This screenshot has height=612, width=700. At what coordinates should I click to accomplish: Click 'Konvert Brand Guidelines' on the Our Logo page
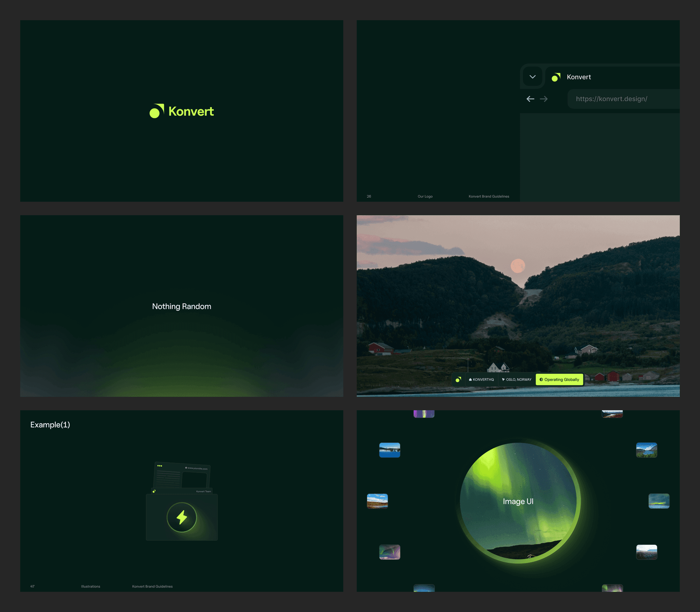[489, 196]
